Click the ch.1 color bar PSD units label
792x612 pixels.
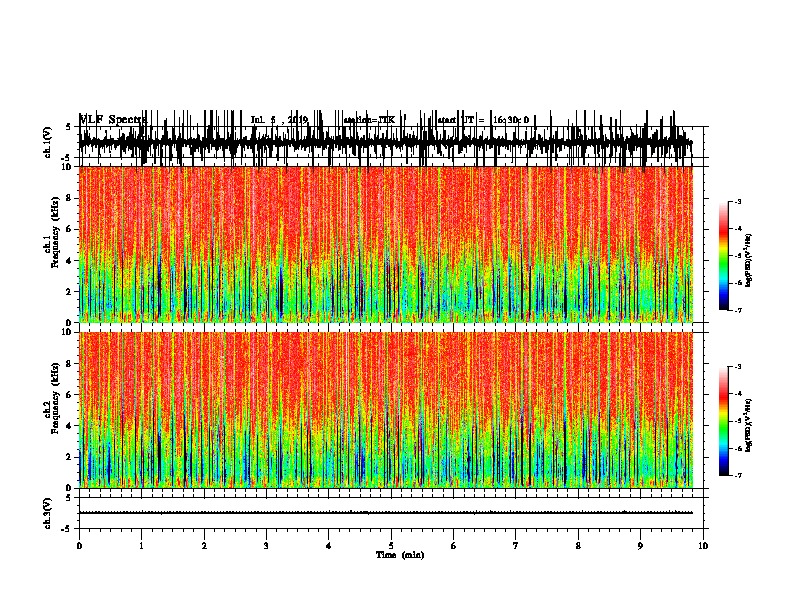[x=748, y=260]
